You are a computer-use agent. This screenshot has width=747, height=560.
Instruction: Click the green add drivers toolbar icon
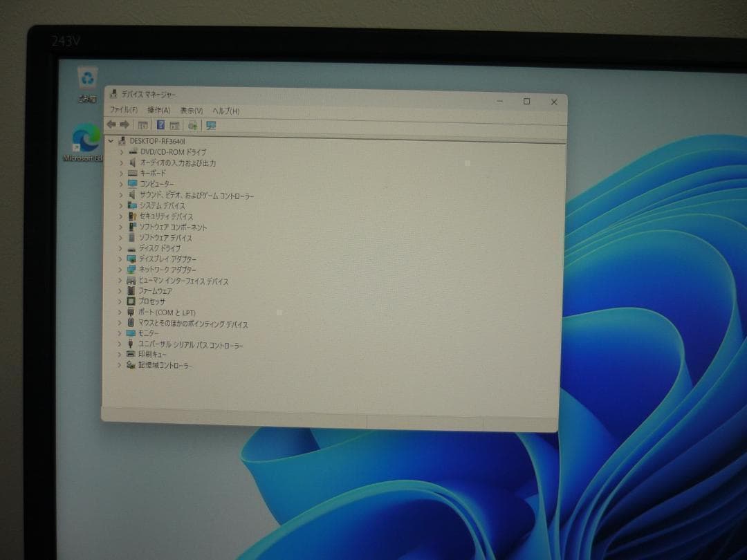pyautogui.click(x=192, y=125)
